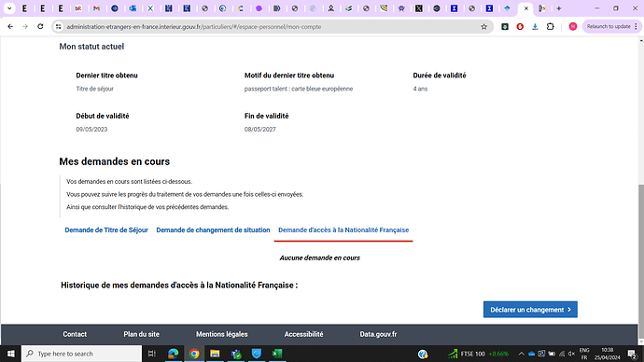Click the Opera extension icon in toolbar

click(x=520, y=27)
